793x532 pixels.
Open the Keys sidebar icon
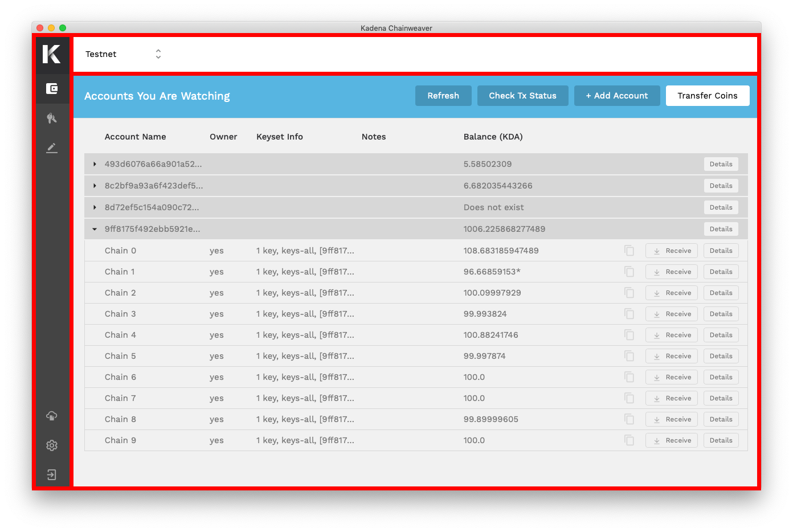click(x=52, y=118)
